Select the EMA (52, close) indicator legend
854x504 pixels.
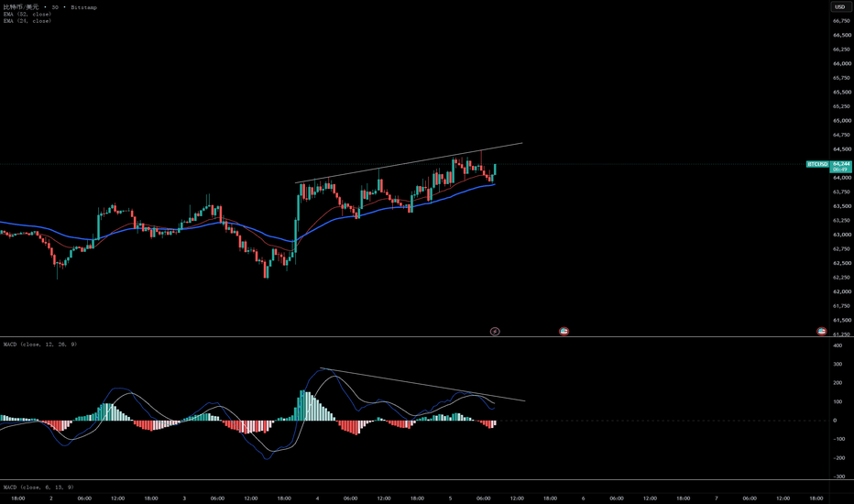point(27,14)
